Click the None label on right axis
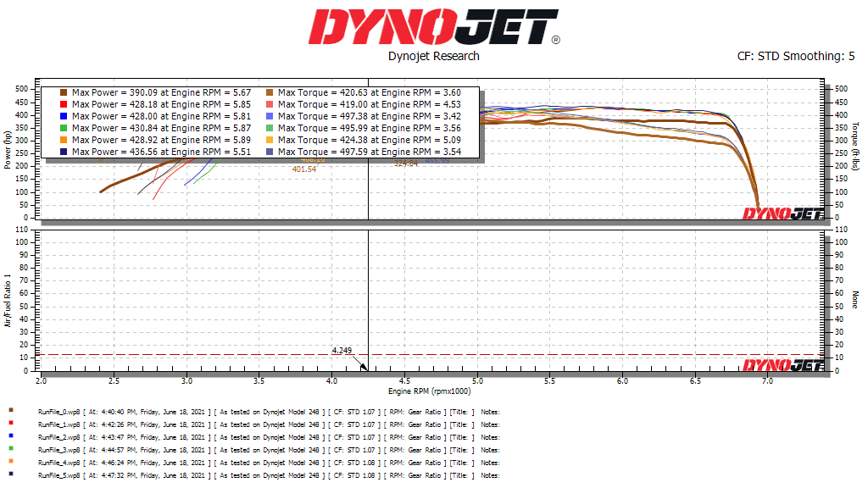Image resolution: width=868 pixels, height=488 pixels. point(855,300)
